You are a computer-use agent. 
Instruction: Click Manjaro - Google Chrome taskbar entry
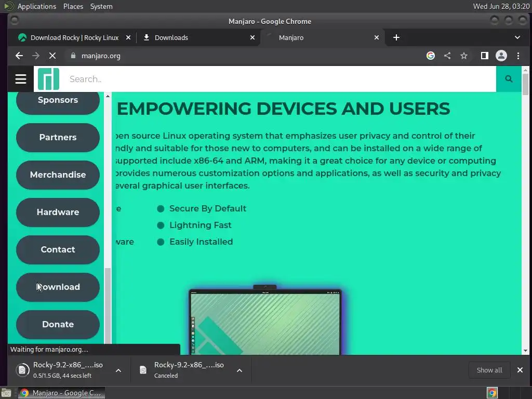click(61, 393)
